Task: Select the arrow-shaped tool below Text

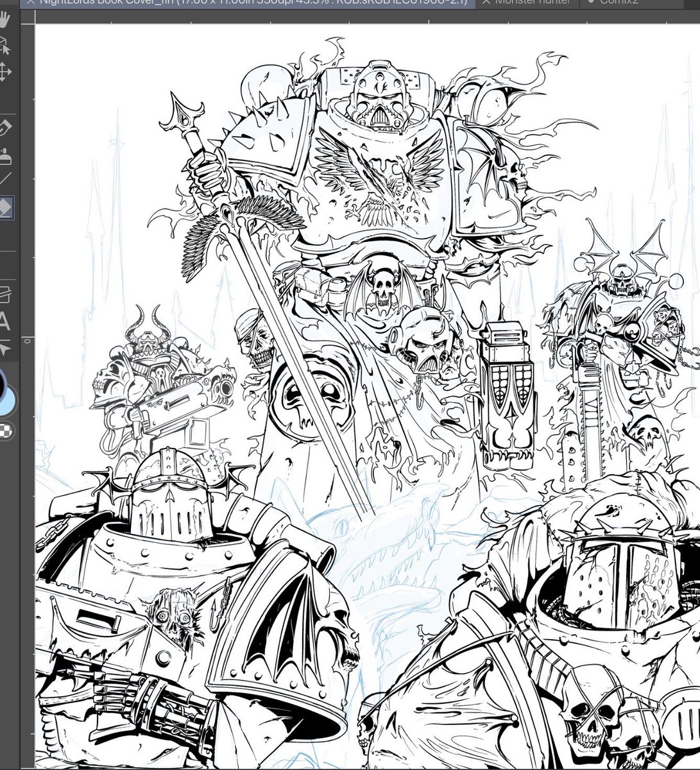Action: pyautogui.click(x=5, y=348)
